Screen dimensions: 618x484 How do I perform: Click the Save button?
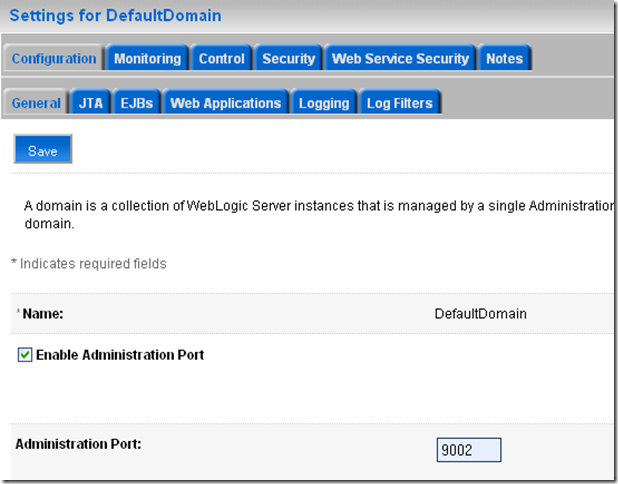43,151
